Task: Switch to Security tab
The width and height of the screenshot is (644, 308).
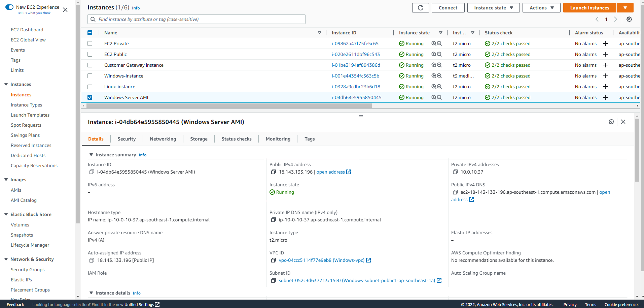Action: click(127, 139)
